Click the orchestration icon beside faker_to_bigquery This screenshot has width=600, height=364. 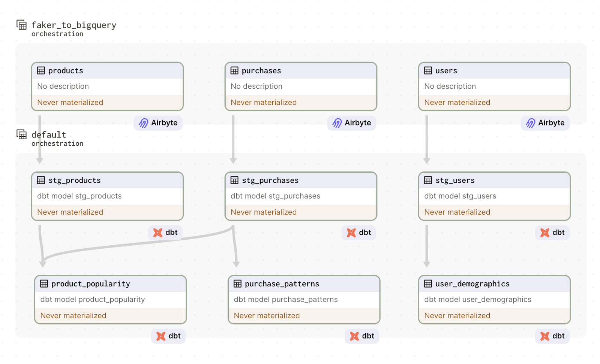(21, 24)
